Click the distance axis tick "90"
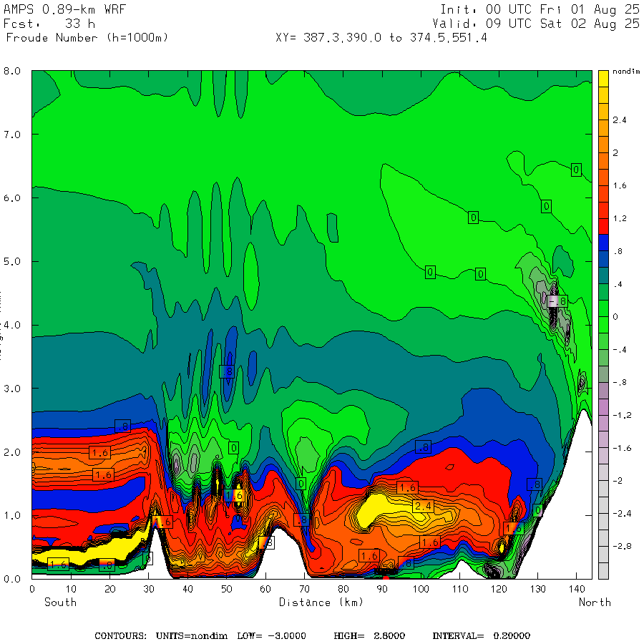The height and width of the screenshot is (644, 644). point(382,589)
